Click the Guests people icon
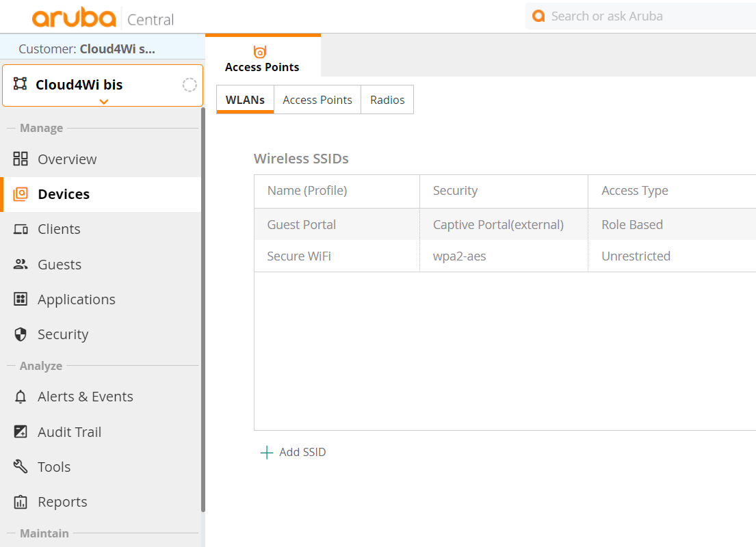Viewport: 756px width, 547px height. point(21,265)
